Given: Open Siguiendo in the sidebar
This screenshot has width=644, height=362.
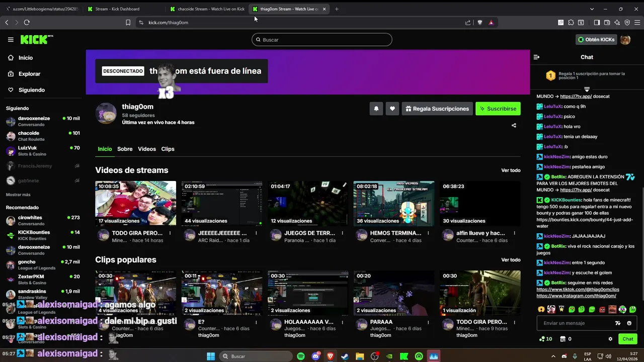Looking at the screenshot, I should (x=26, y=90).
